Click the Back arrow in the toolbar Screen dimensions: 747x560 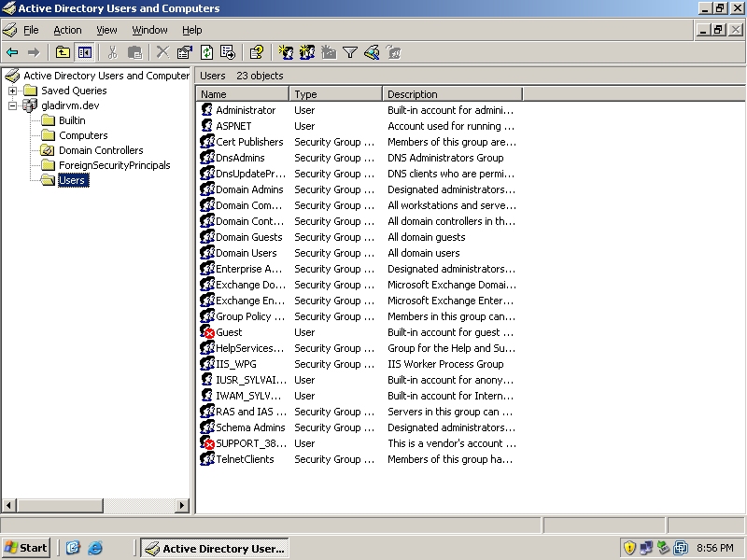[x=12, y=52]
